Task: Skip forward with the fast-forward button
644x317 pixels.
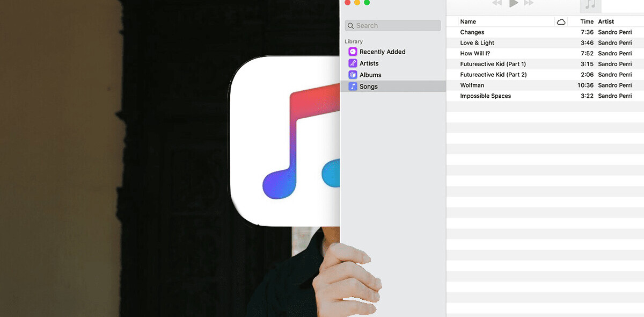Action: 529,3
